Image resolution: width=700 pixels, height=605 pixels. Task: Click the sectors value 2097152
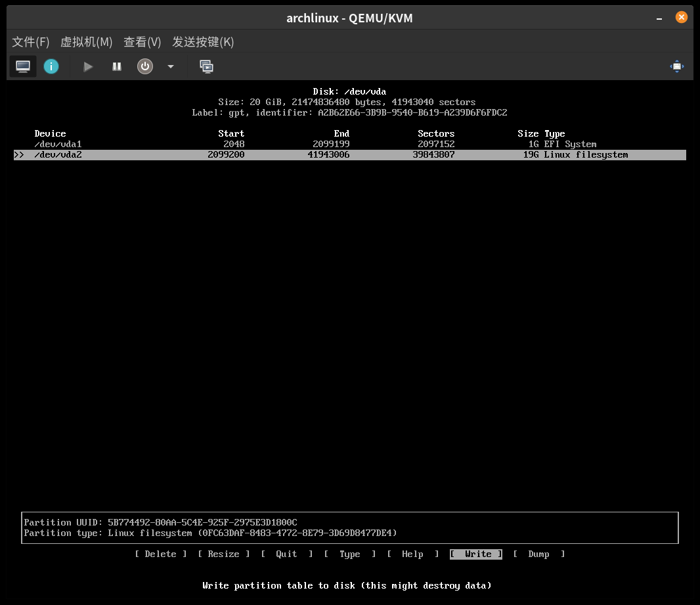tap(436, 145)
